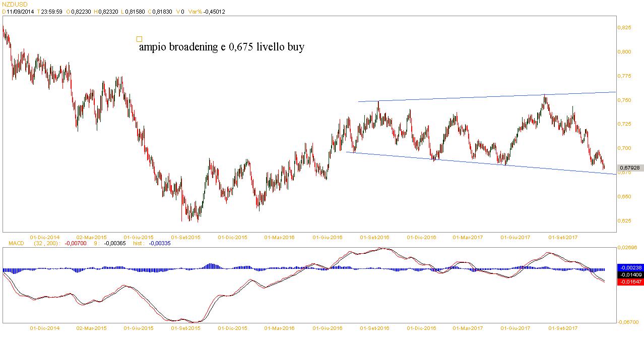Click the MACD scale top value 0,02696
644x337 pixels.
[627, 247]
